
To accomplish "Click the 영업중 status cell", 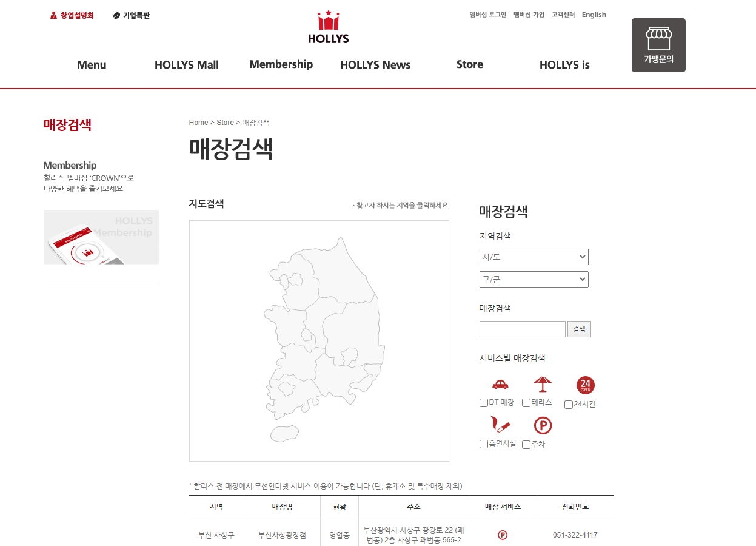I will tap(340, 535).
